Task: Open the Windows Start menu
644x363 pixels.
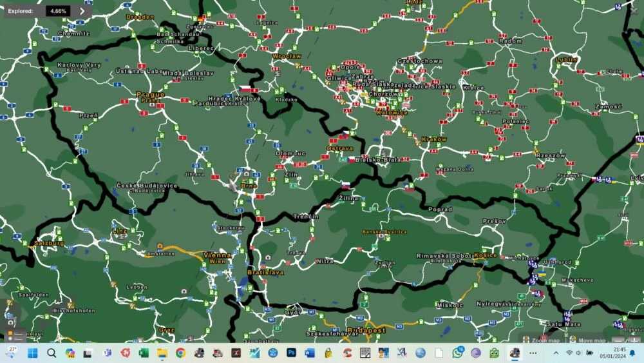Action: (32, 353)
